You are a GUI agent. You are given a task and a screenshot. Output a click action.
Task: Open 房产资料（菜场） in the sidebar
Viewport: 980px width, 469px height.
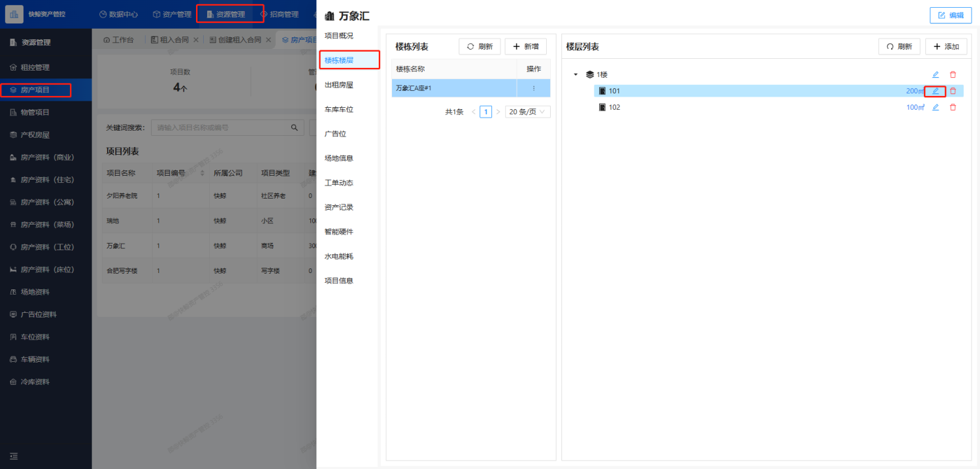pyautogui.click(x=46, y=225)
